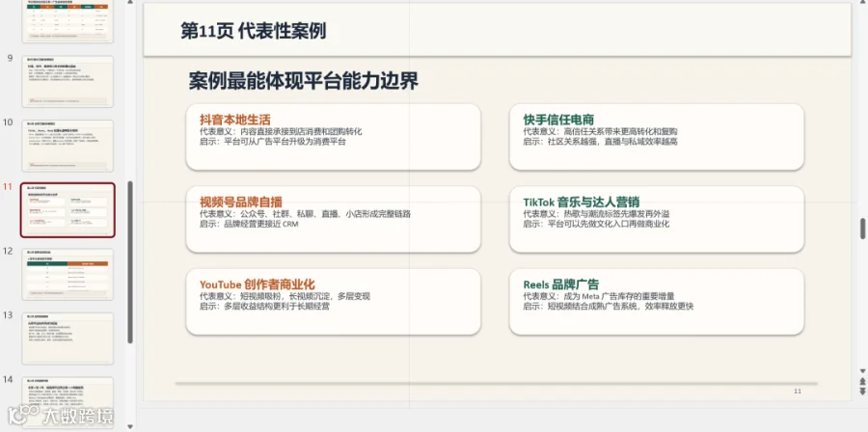
Task: Click the slide page number 11 in footer
Action: (798, 391)
